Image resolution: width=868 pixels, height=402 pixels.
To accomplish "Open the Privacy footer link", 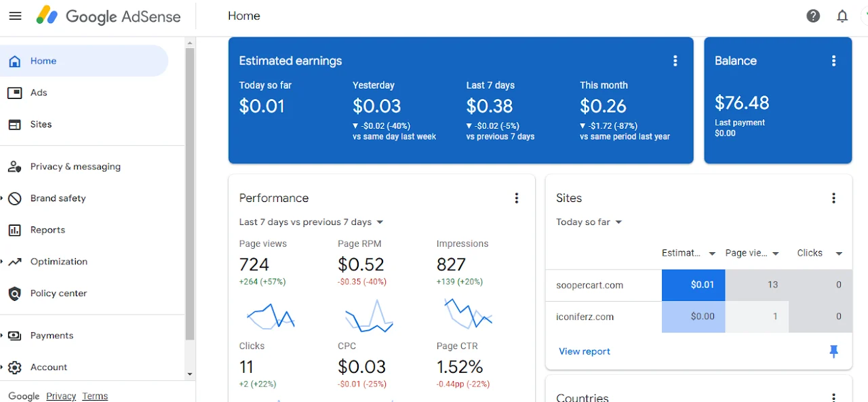I will pyautogui.click(x=61, y=396).
